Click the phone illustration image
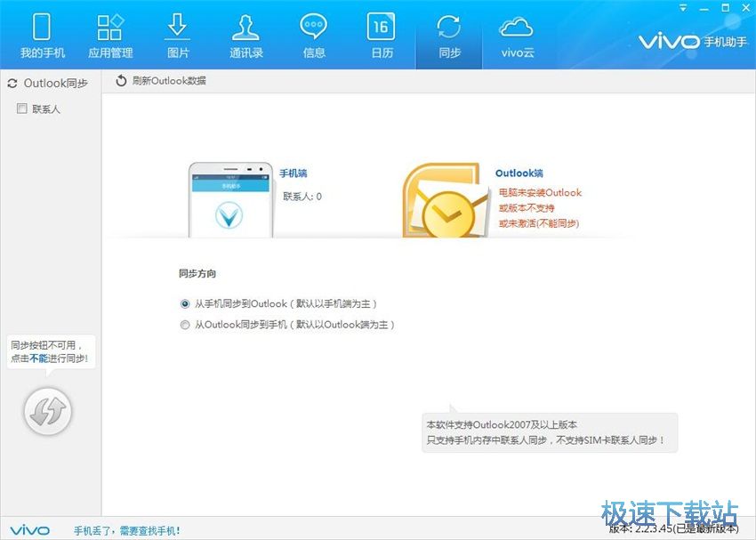 [230, 199]
